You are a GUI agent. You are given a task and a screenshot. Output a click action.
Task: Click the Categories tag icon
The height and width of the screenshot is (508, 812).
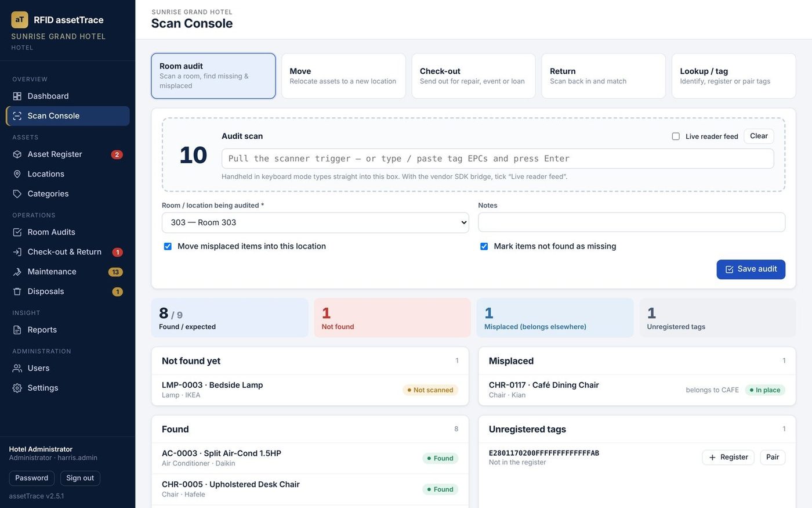point(17,194)
